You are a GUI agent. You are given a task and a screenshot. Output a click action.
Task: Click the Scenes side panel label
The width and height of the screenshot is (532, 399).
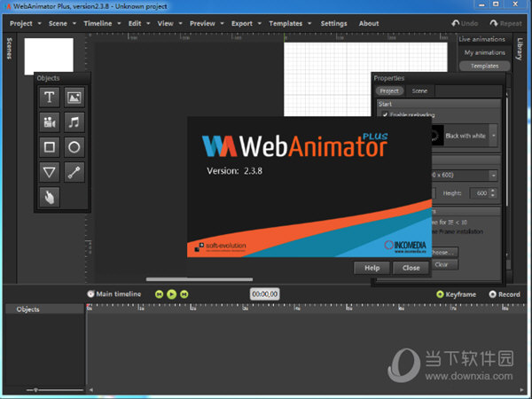point(9,49)
